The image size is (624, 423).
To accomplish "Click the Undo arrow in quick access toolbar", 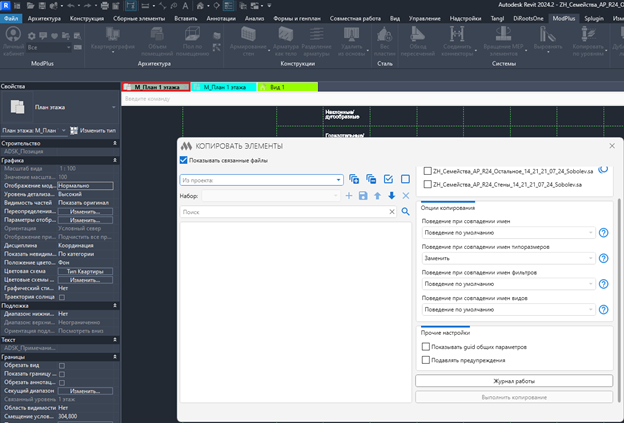I will pyautogui.click(x=71, y=6).
